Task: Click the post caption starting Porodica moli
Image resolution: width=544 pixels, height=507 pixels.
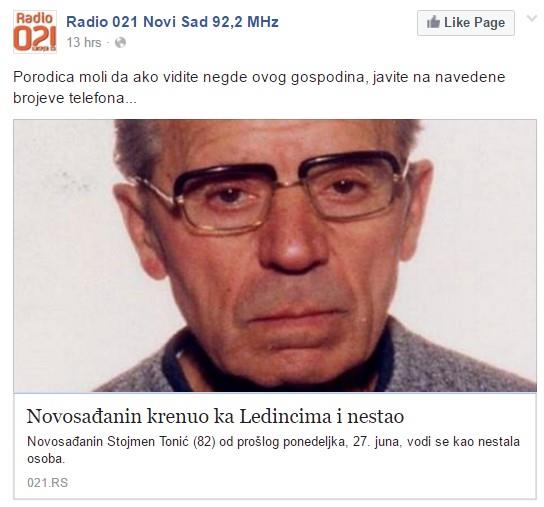Action: (259, 87)
